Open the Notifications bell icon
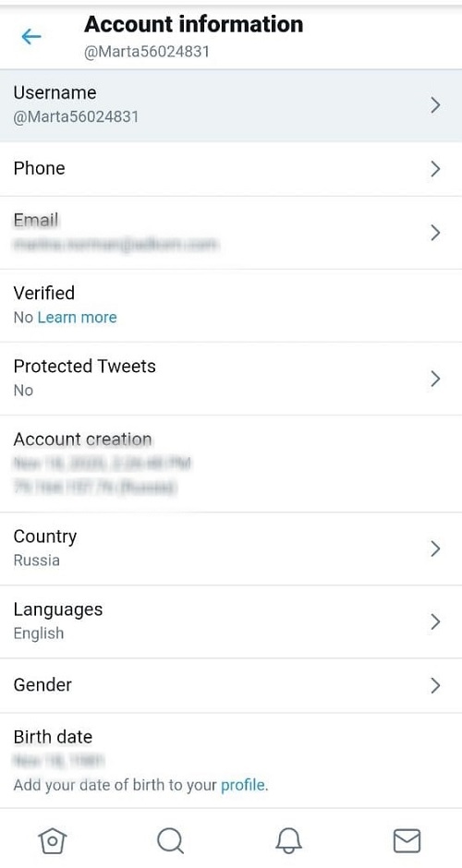Screen dimensions: 462x868 [x=288, y=841]
